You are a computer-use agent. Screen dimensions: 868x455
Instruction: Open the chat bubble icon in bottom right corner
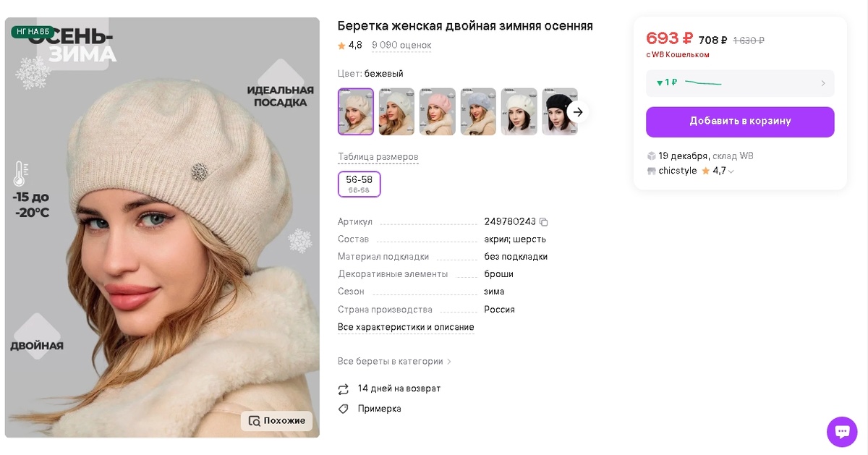click(x=841, y=431)
